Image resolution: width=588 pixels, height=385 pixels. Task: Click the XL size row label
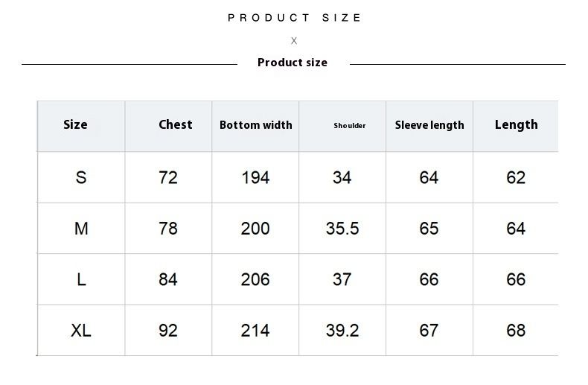[81, 330]
